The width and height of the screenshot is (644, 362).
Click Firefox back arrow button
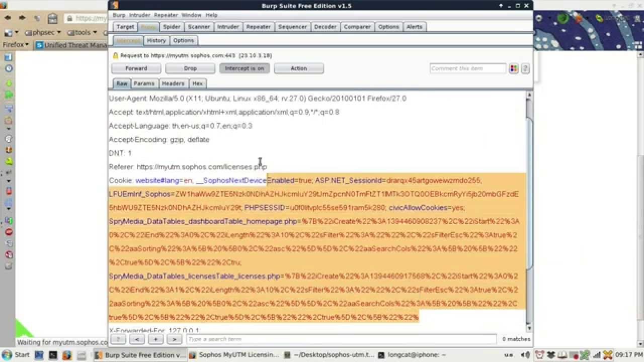(x=8, y=18)
